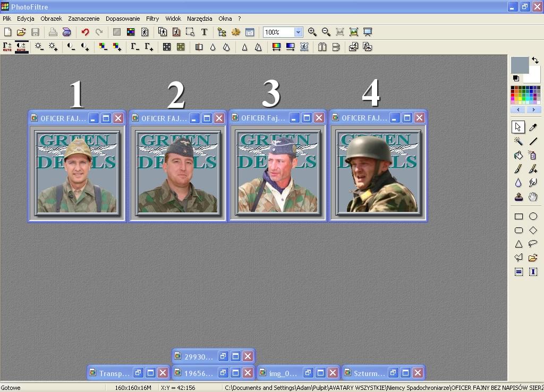Restore the minimized img_0... window
544x392 pixels.
(x=308, y=373)
